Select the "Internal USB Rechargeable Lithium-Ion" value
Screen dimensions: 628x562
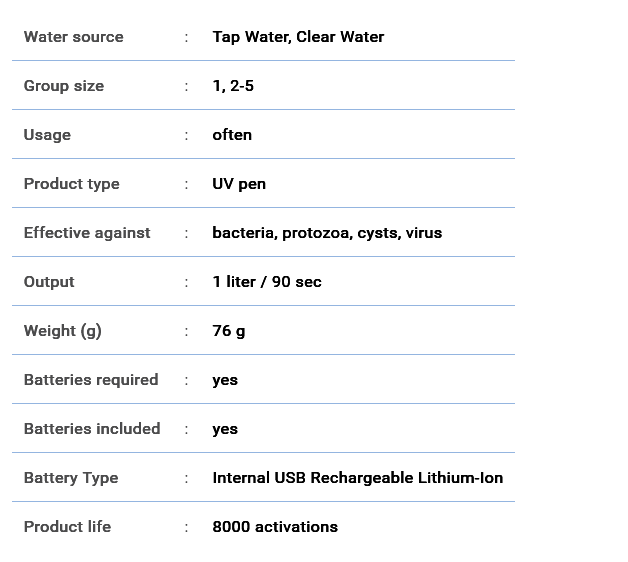358,478
